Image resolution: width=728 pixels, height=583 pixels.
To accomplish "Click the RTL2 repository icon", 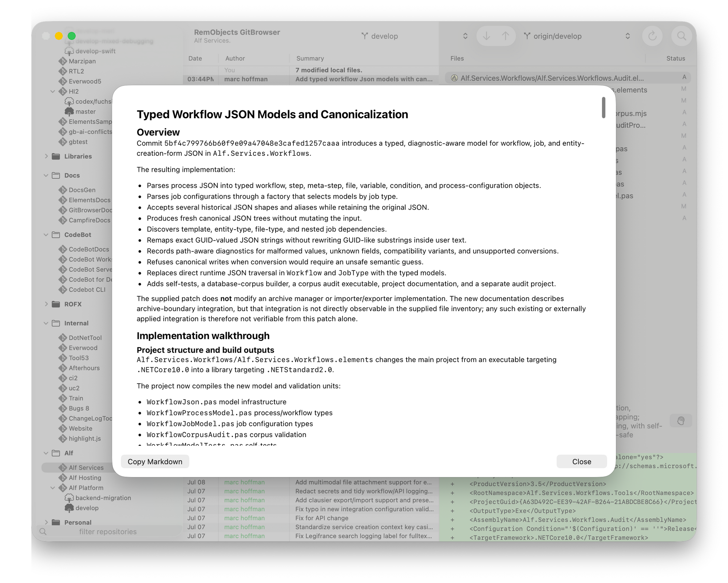I will 63,71.
